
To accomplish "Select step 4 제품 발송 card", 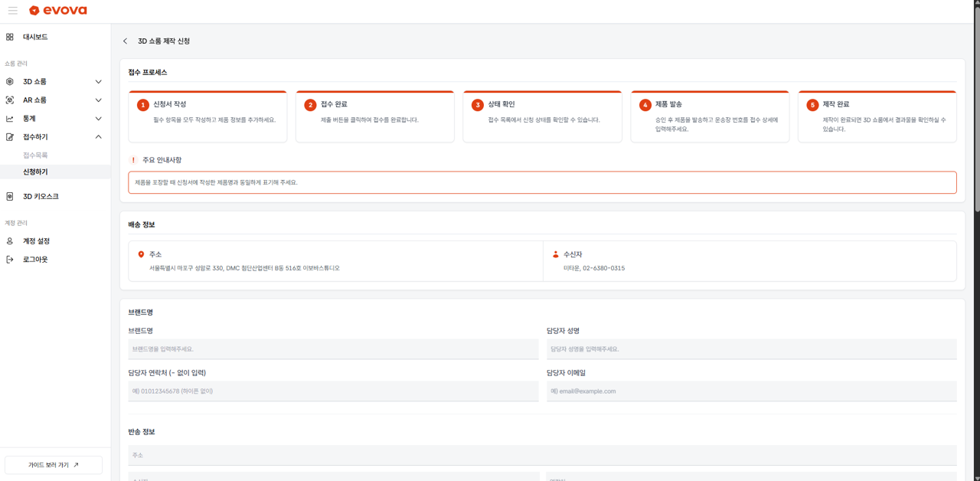I will point(709,117).
